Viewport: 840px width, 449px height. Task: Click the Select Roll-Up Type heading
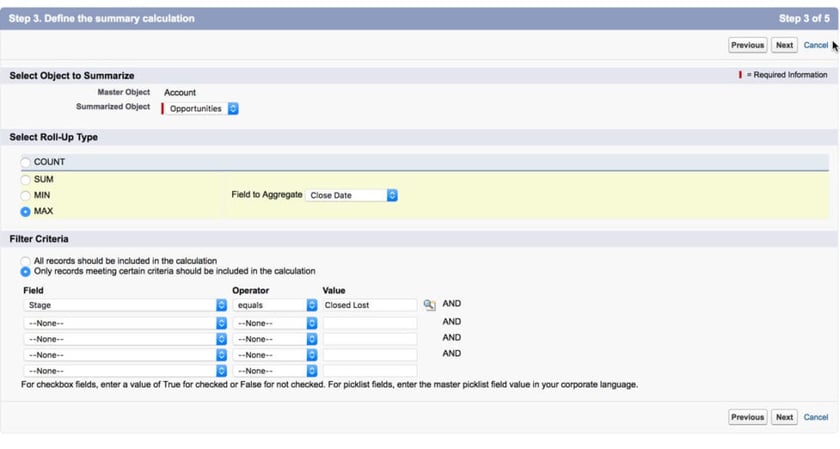point(54,137)
